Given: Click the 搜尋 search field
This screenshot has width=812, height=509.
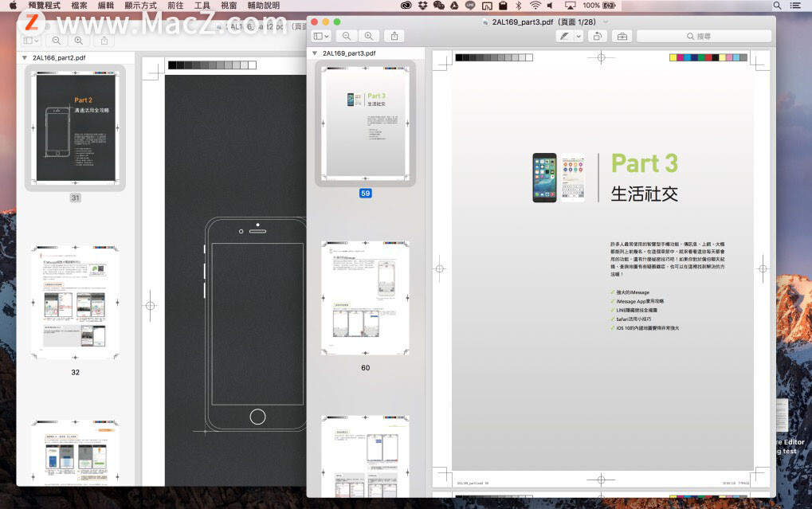Looking at the screenshot, I should click(x=704, y=37).
